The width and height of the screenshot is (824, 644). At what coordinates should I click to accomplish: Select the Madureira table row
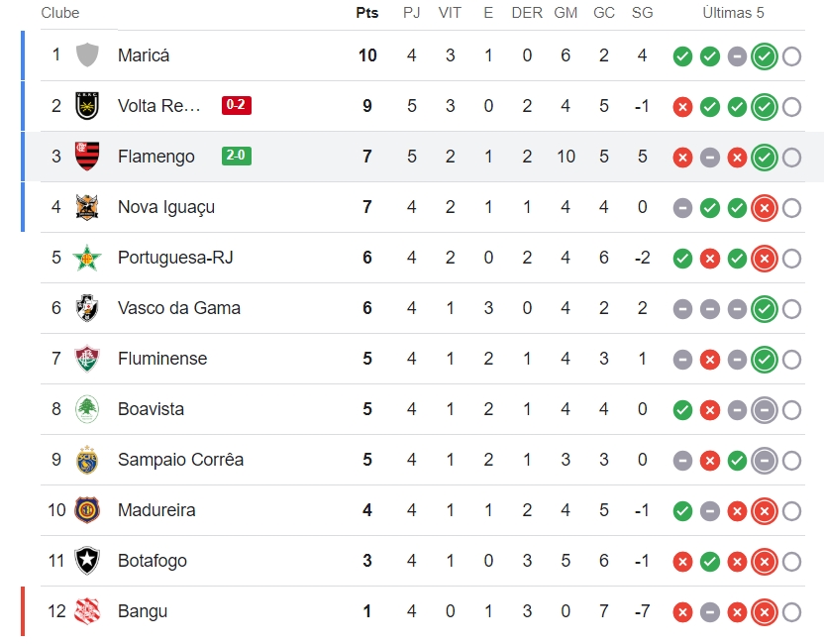pyautogui.click(x=423, y=510)
